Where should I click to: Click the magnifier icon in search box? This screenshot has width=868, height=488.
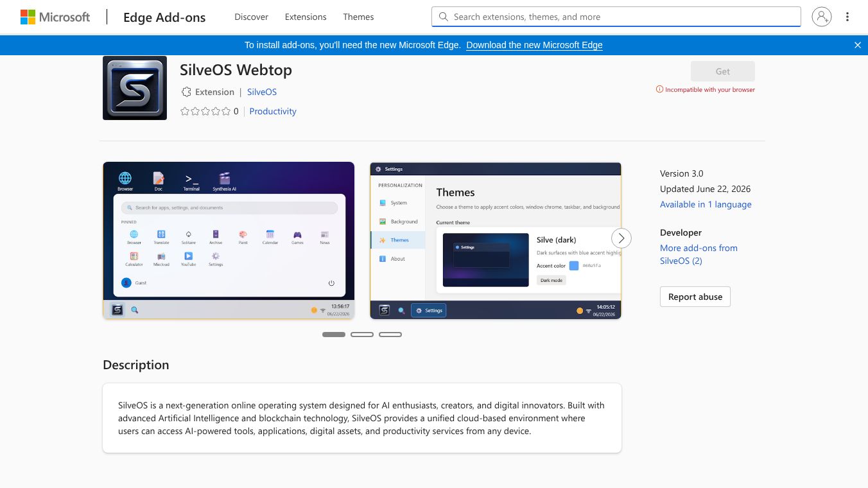coord(444,17)
